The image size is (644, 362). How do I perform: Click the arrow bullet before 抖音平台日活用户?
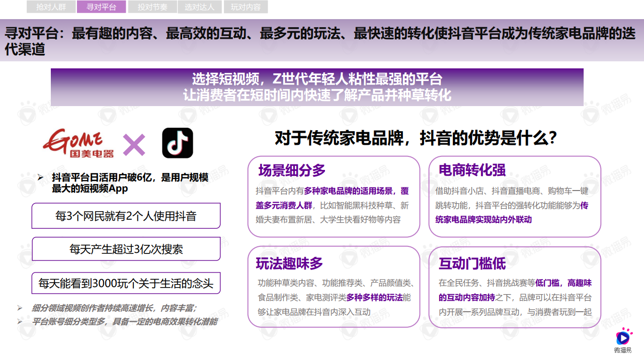click(41, 177)
